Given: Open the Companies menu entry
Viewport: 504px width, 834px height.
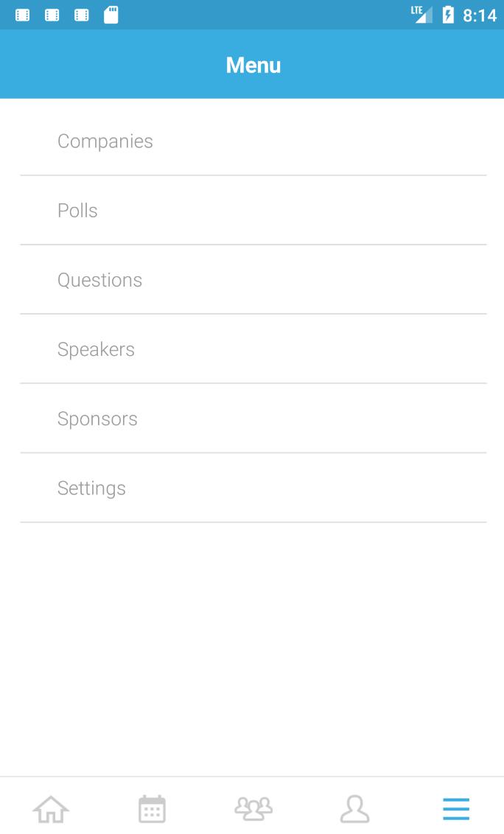Looking at the screenshot, I should [x=105, y=141].
